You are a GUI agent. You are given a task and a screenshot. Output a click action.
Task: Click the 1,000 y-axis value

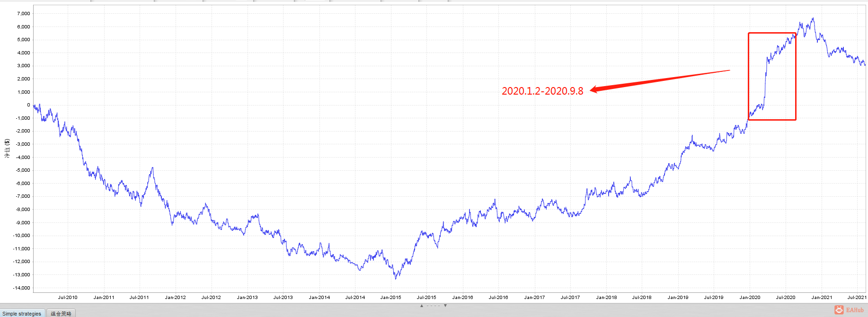click(x=24, y=92)
